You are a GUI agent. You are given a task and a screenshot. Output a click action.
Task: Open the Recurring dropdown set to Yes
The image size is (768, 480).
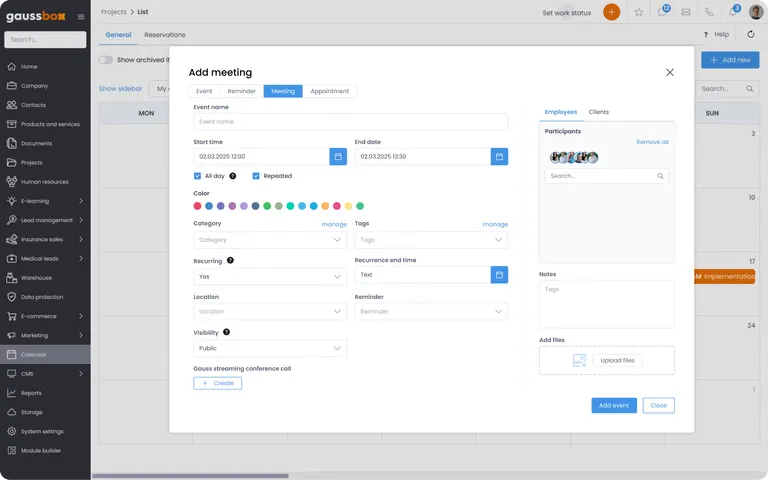[x=270, y=277]
